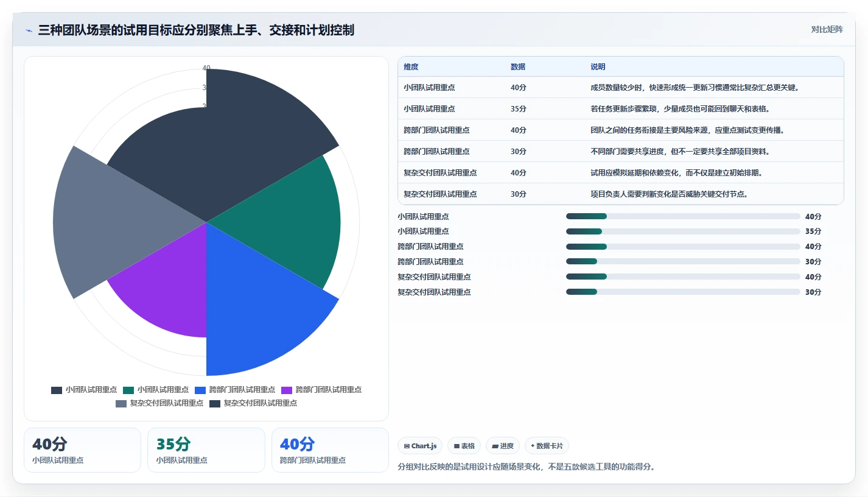Image resolution: width=868 pixels, height=497 pixels.
Task: Click the 小团队试用重点 35分 progress bar
Action: 683,231
